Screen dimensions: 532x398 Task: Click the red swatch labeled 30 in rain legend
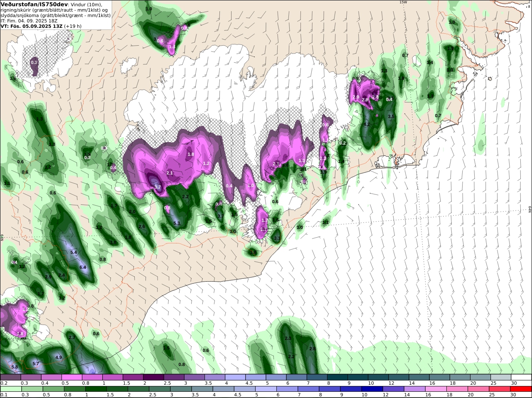coord(521,389)
